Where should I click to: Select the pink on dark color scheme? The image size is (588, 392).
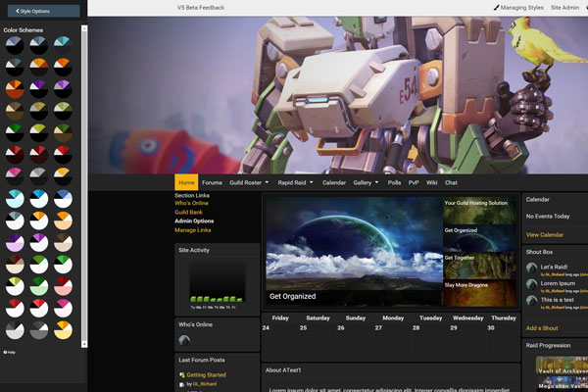click(15, 176)
